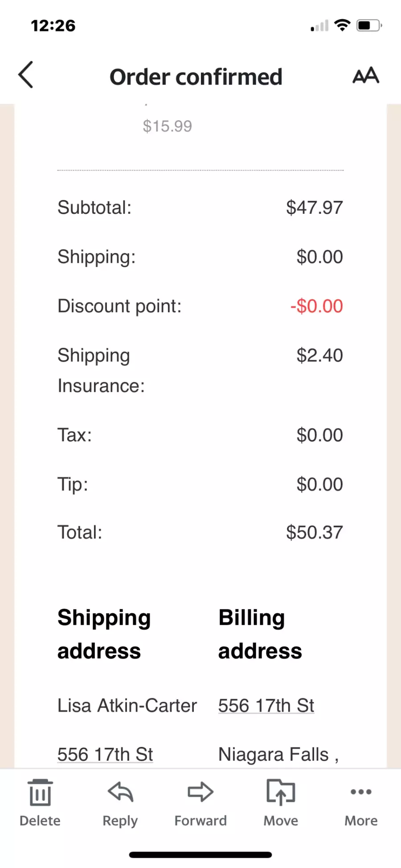The width and height of the screenshot is (401, 868).
Task: Tap the Reply arrow icon
Action: pos(120,793)
